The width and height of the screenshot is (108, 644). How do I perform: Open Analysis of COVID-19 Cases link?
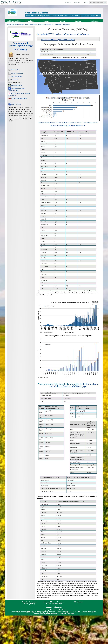pyautogui.click(x=63, y=34)
